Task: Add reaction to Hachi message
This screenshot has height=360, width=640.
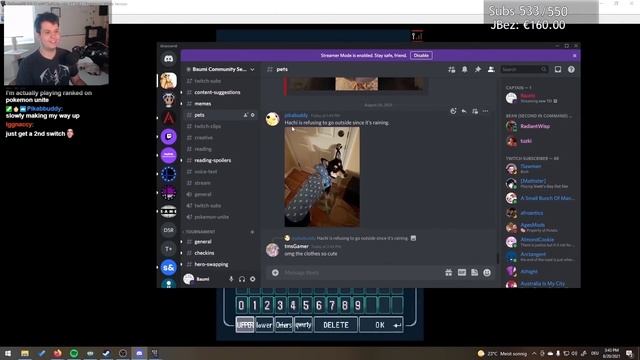Action: (x=453, y=111)
